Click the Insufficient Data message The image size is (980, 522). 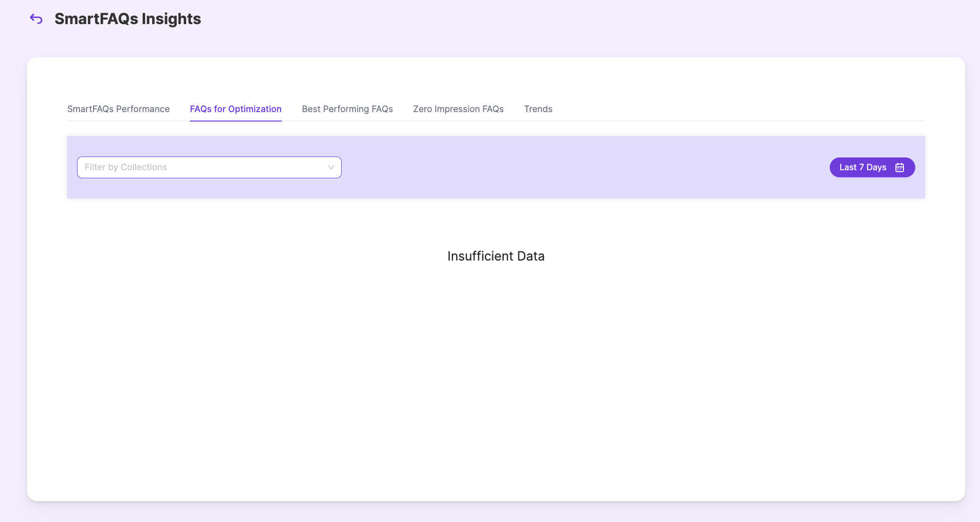(x=496, y=256)
